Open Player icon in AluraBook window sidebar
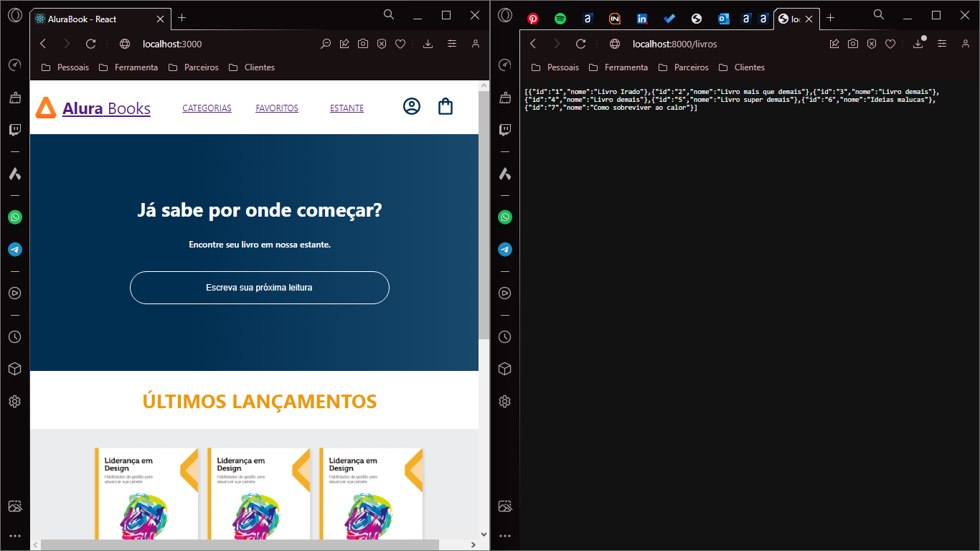This screenshot has width=980, height=551. (x=14, y=293)
